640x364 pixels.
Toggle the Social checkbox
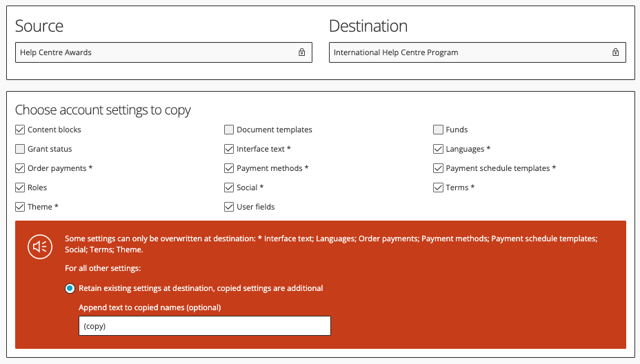click(229, 188)
